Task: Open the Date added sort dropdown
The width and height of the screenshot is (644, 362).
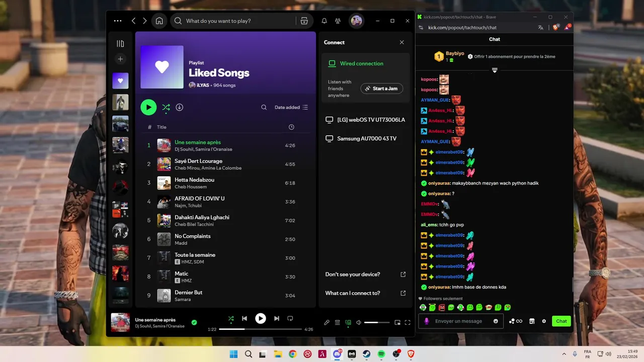Action: (x=291, y=107)
